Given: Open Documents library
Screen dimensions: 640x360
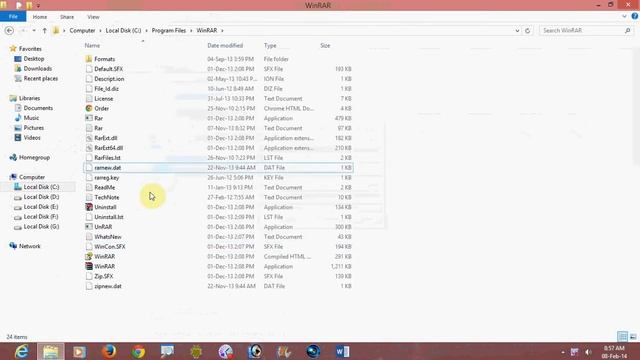Looking at the screenshot, I should [x=38, y=108].
